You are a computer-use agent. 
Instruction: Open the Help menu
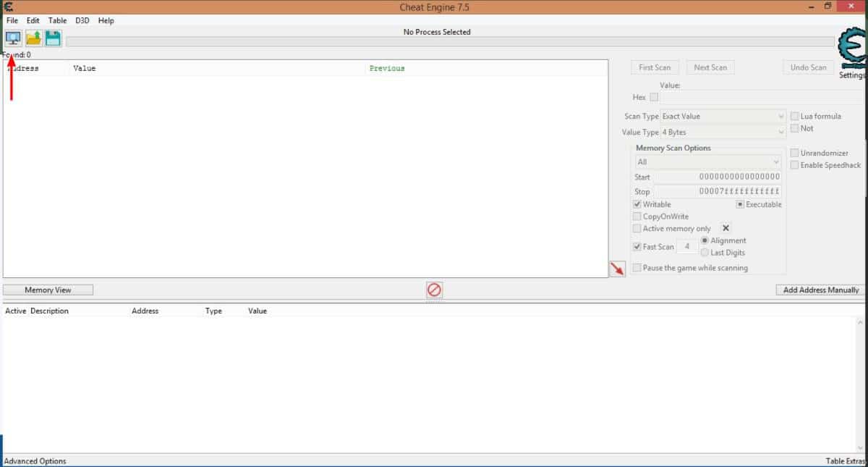106,20
